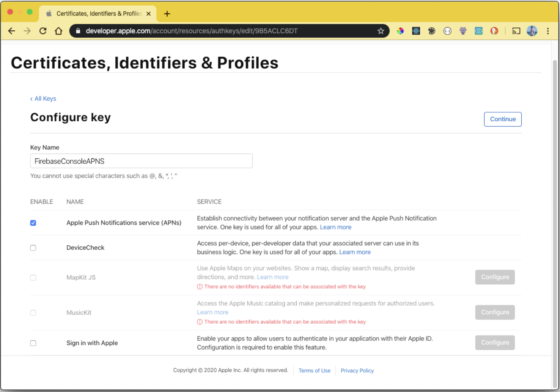Click the MapKit JS warning icon

click(x=200, y=287)
